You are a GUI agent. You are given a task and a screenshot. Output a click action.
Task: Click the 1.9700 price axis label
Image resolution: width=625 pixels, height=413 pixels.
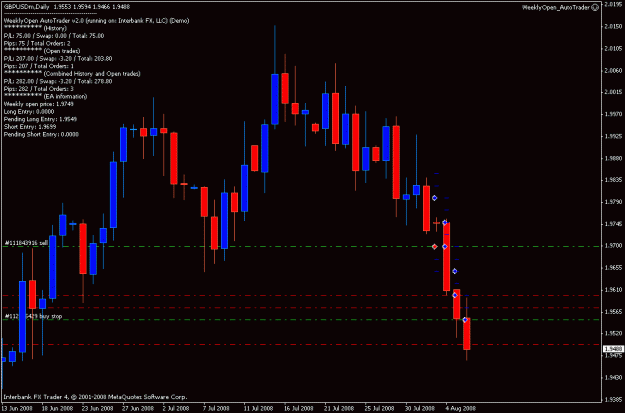(613, 246)
